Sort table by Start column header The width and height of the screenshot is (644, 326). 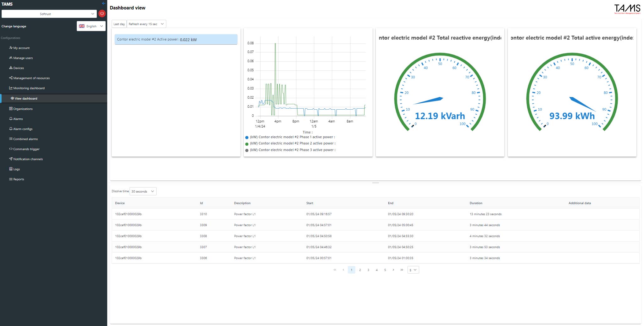(310, 203)
